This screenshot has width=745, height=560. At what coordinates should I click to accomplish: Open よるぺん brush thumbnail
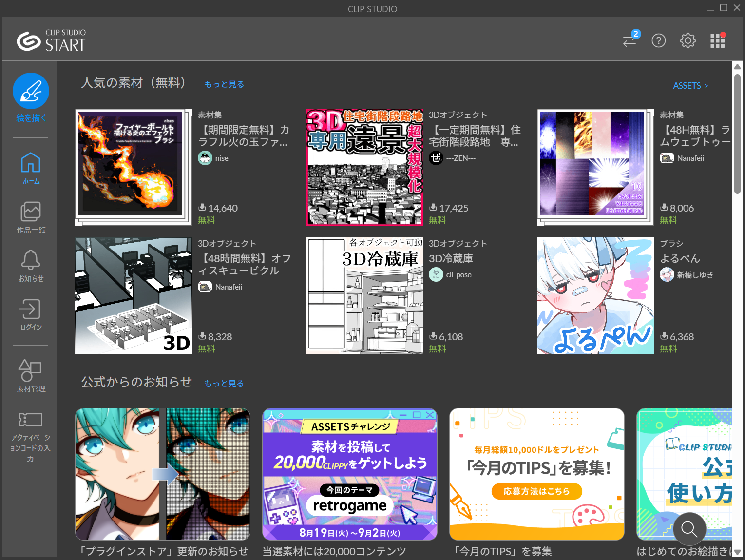coord(595,296)
